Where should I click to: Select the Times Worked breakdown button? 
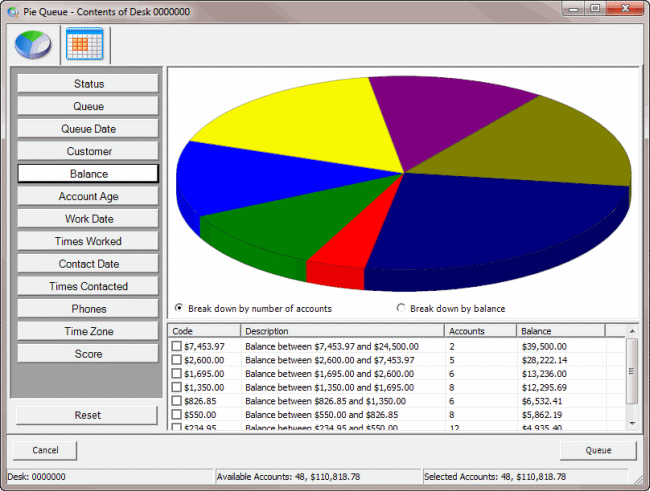88,241
